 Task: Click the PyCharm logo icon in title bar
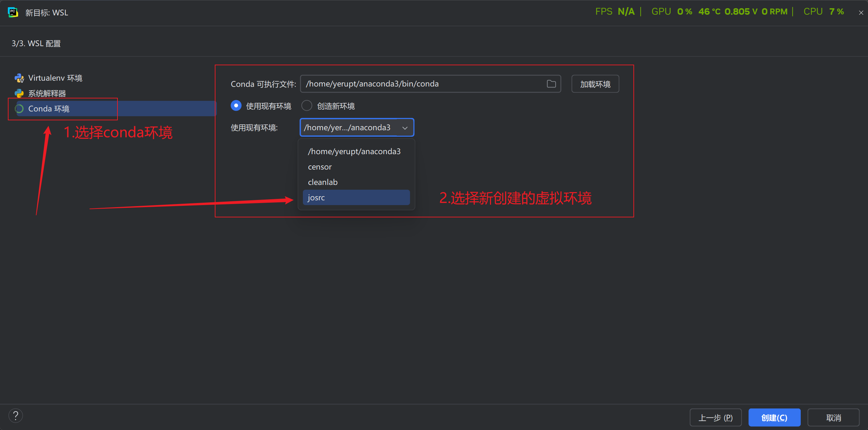[13, 12]
